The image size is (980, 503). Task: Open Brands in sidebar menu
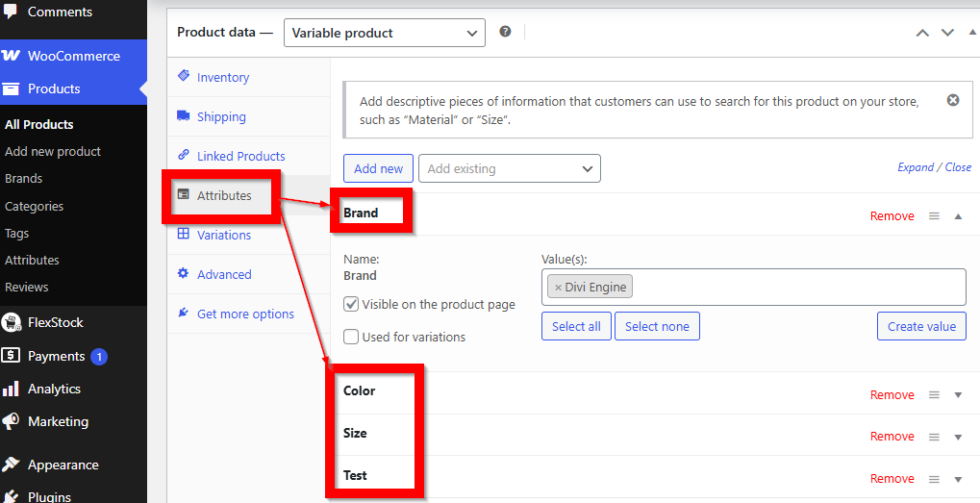coord(24,178)
